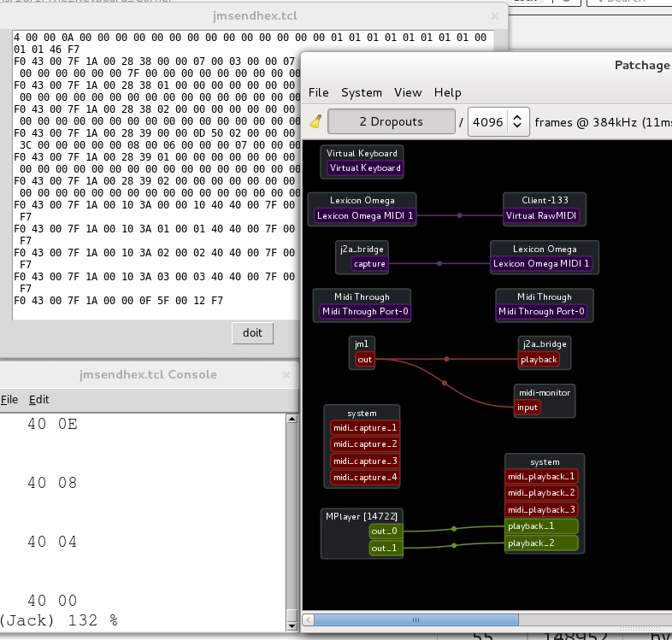Click the connection dot between out_0 and playback_1

pyautogui.click(x=454, y=529)
